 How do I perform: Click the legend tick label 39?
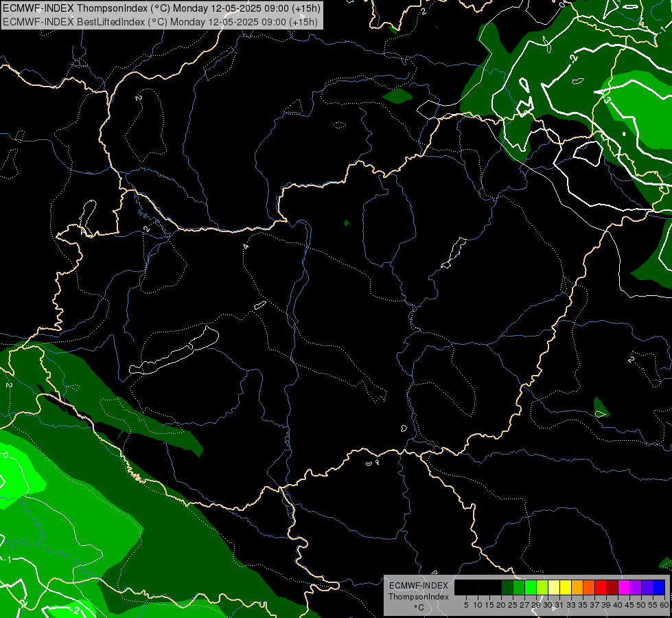coord(606,605)
